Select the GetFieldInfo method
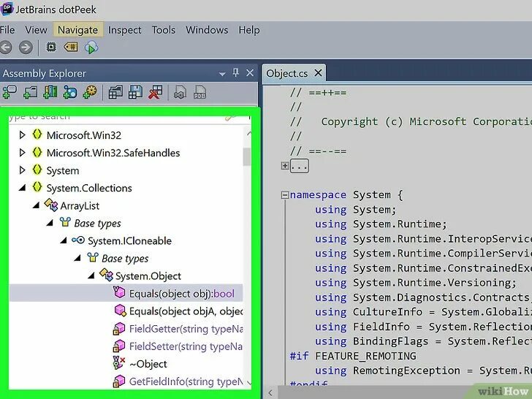Viewport: 532px width, 399px height. point(186,381)
